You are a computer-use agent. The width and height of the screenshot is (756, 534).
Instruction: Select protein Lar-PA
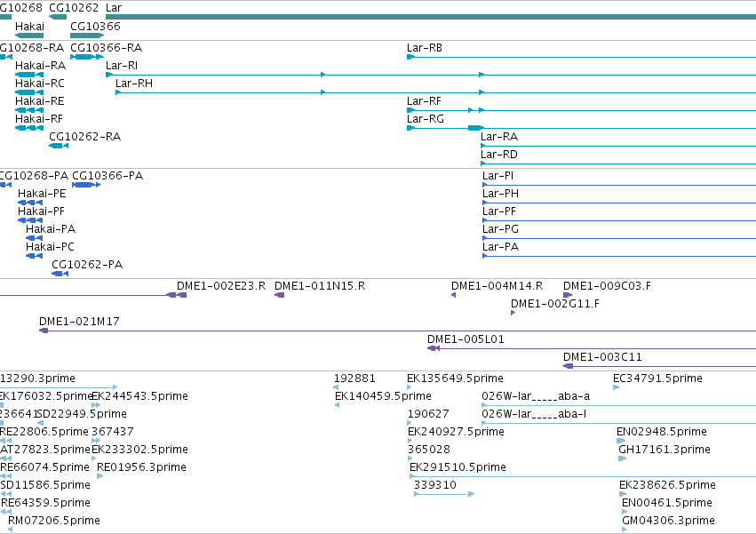click(500, 248)
